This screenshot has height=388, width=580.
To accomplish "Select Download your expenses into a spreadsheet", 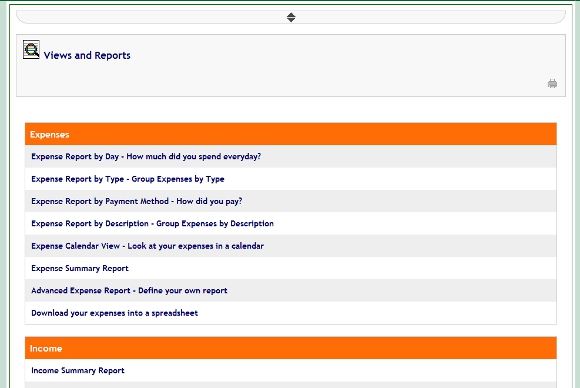I will tap(115, 313).
